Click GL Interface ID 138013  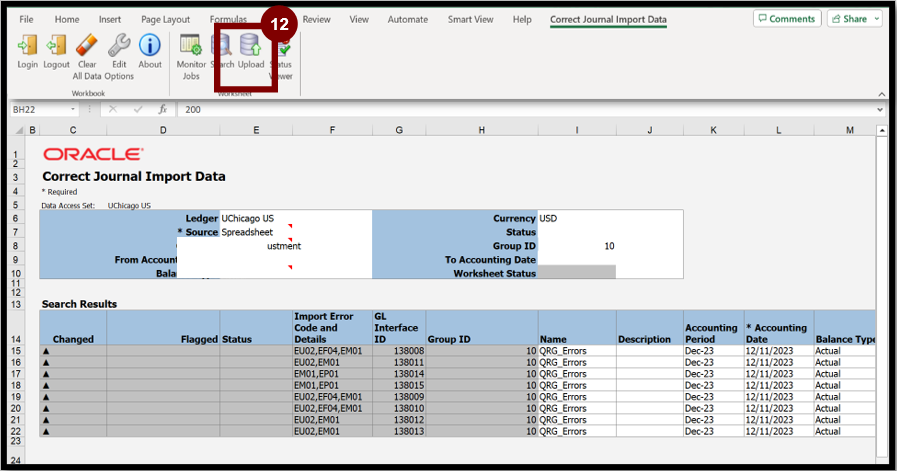[x=408, y=431]
